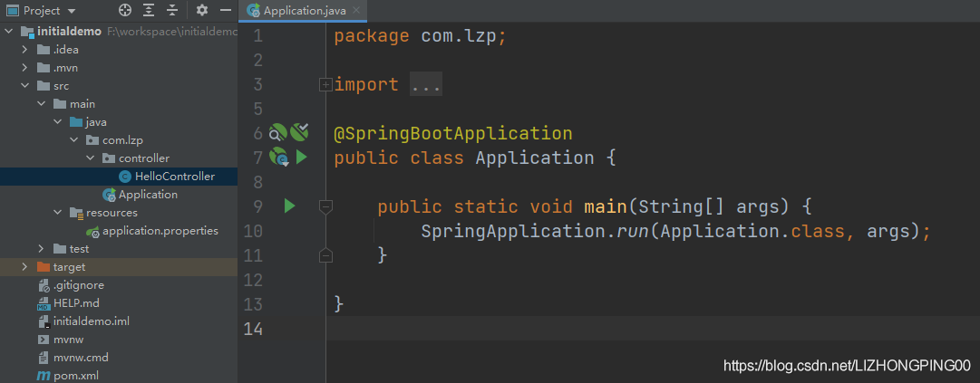The height and width of the screenshot is (383, 980).
Task: Click the closing fold marker on line 11
Action: tap(325, 254)
